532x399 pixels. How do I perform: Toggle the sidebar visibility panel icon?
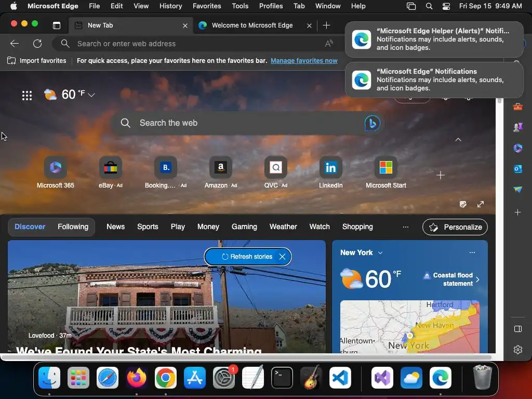point(518,329)
